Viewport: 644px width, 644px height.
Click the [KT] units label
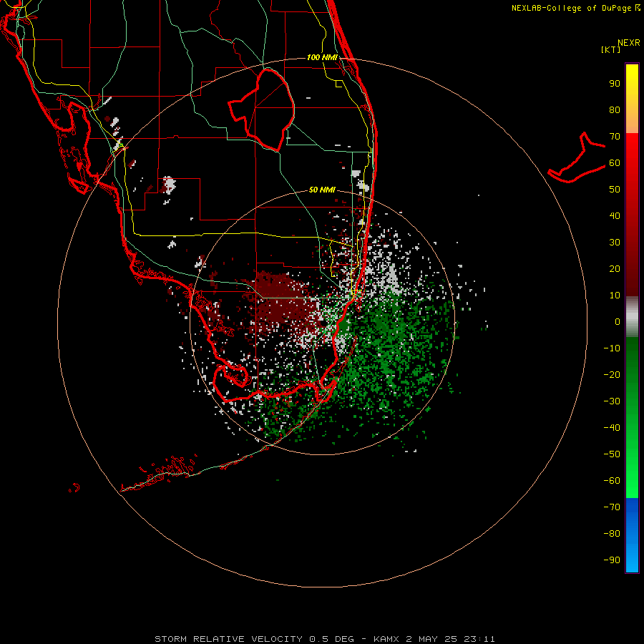(x=611, y=49)
